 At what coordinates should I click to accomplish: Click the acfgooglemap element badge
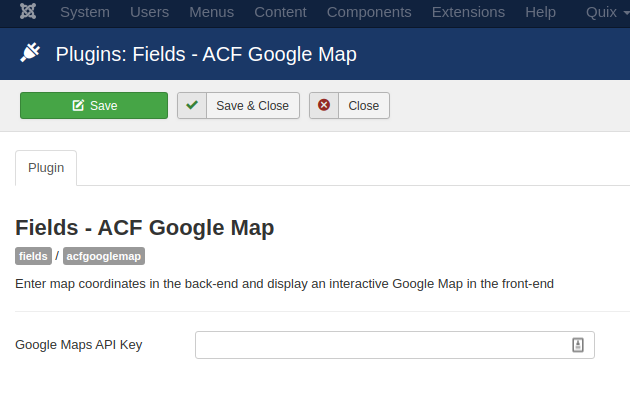click(104, 256)
